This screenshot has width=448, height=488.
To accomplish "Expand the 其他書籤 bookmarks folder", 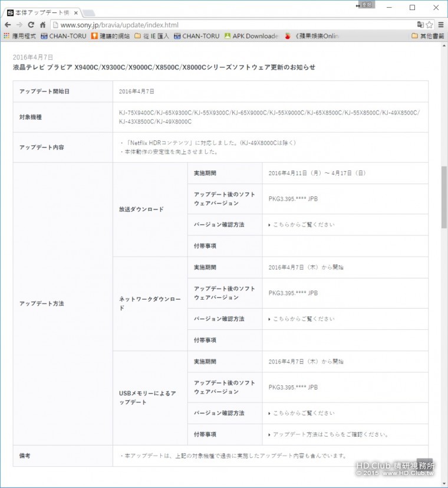I will click(427, 36).
